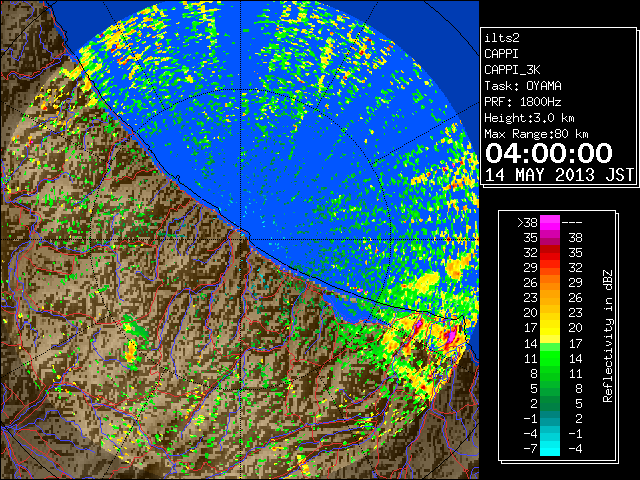Click the 'PRF: 1800Hz' value

523,102
